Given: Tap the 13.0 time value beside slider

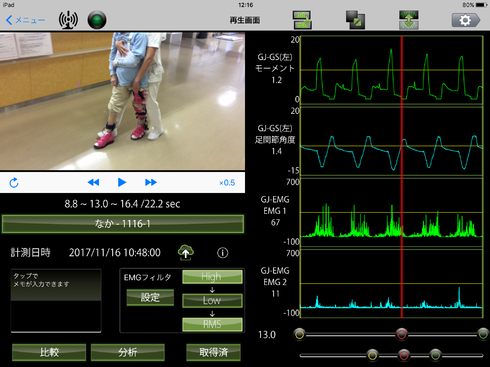Looking at the screenshot, I should [267, 335].
